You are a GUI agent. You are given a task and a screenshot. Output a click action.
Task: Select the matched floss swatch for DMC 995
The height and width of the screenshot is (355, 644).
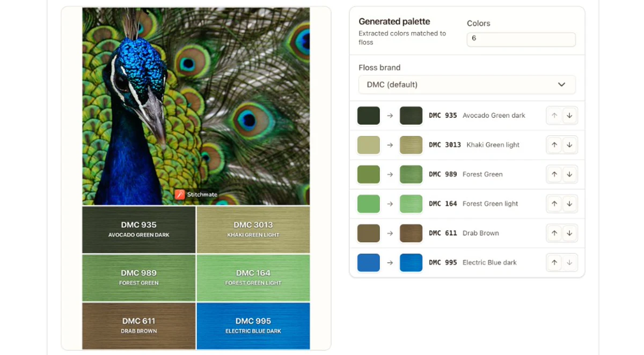(x=411, y=263)
